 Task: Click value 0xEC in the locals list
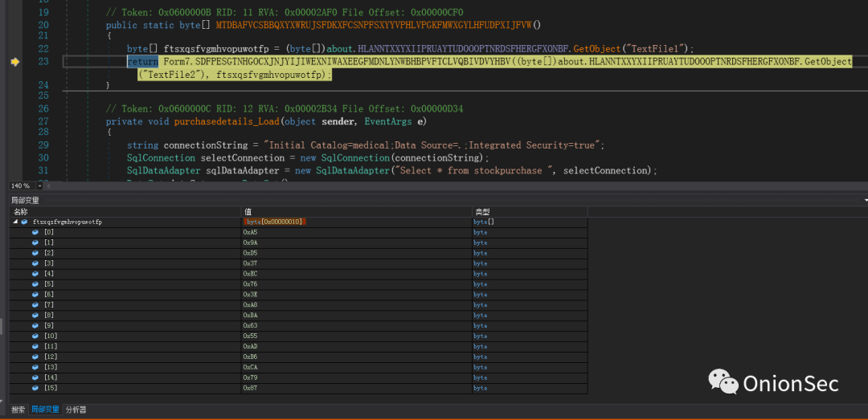coord(250,274)
